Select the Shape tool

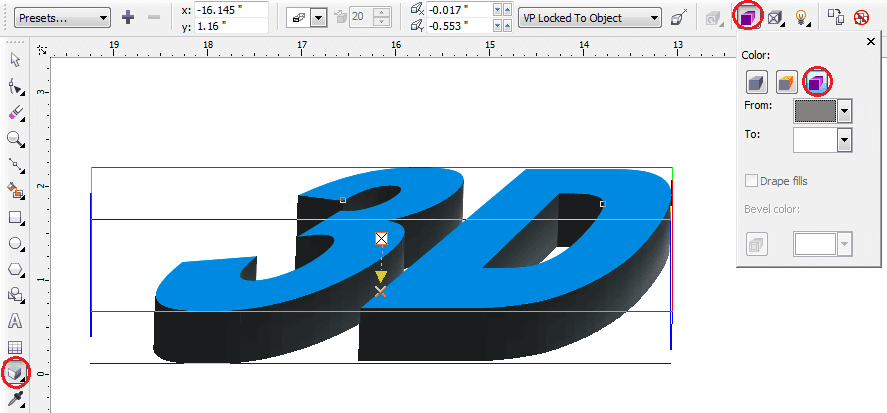click(15, 87)
